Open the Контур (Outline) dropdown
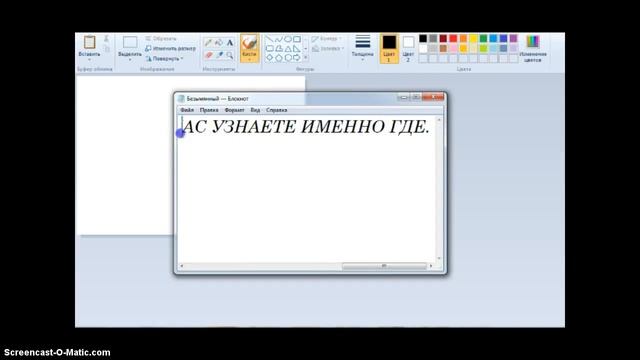The height and width of the screenshot is (360, 640). click(327, 39)
